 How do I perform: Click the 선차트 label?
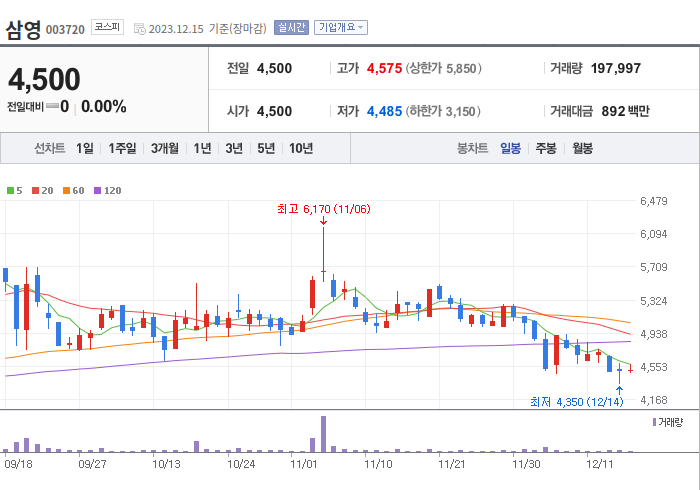point(50,148)
